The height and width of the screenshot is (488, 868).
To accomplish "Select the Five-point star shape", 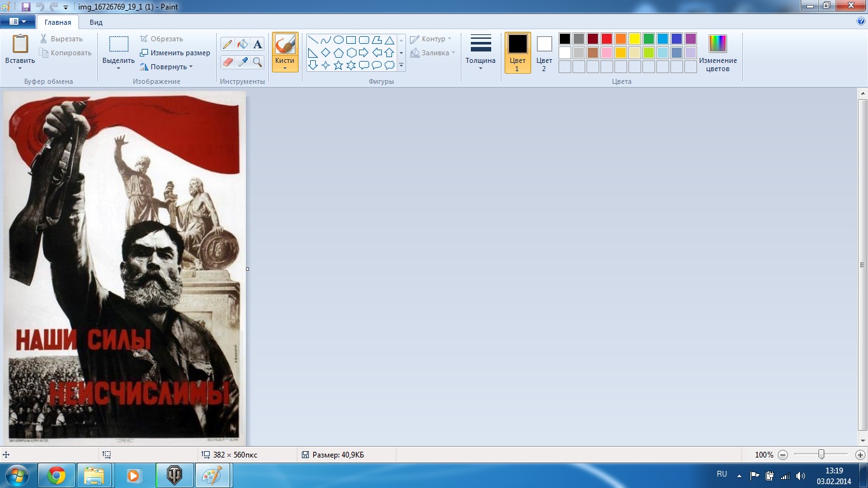I will [x=339, y=65].
